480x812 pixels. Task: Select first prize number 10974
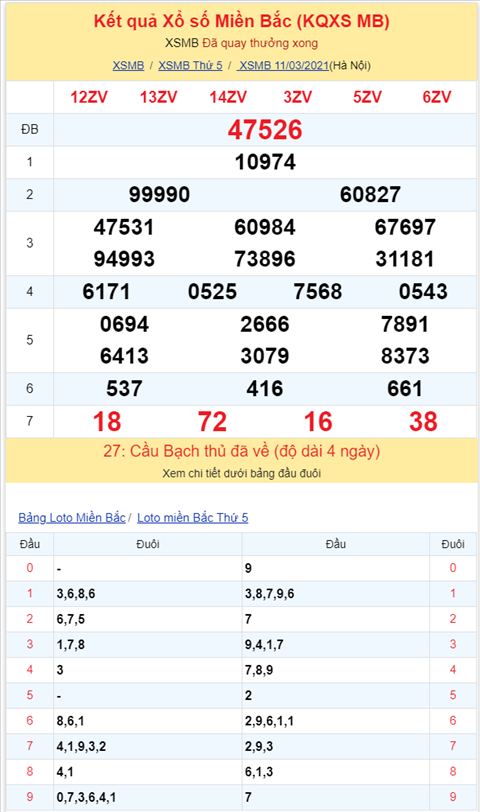coord(265,162)
